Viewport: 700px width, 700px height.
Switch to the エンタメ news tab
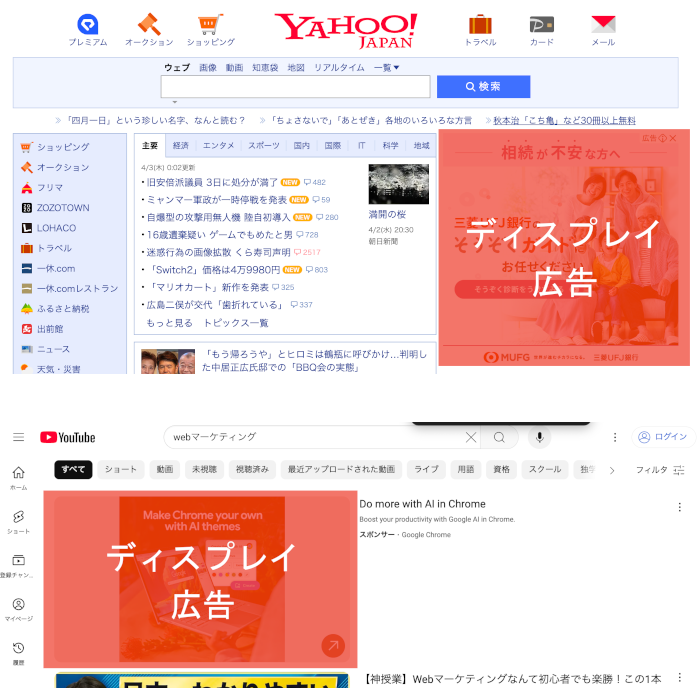(218, 146)
